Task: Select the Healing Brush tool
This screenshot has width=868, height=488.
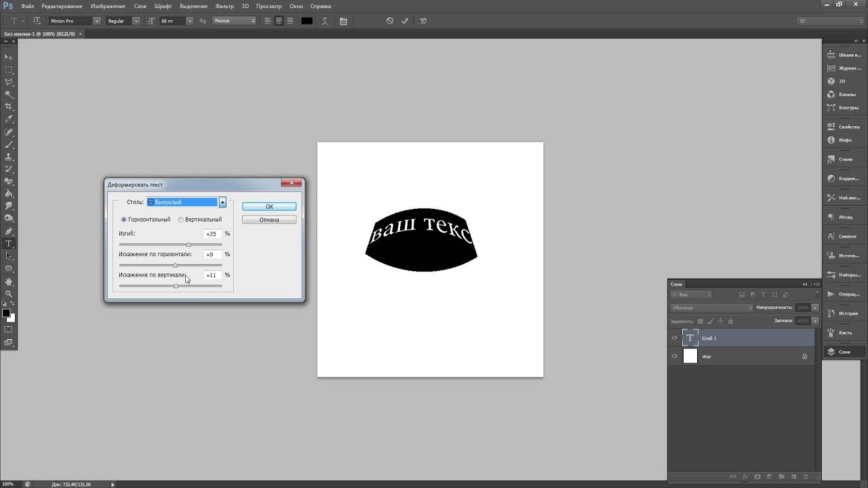Action: coord(9,132)
